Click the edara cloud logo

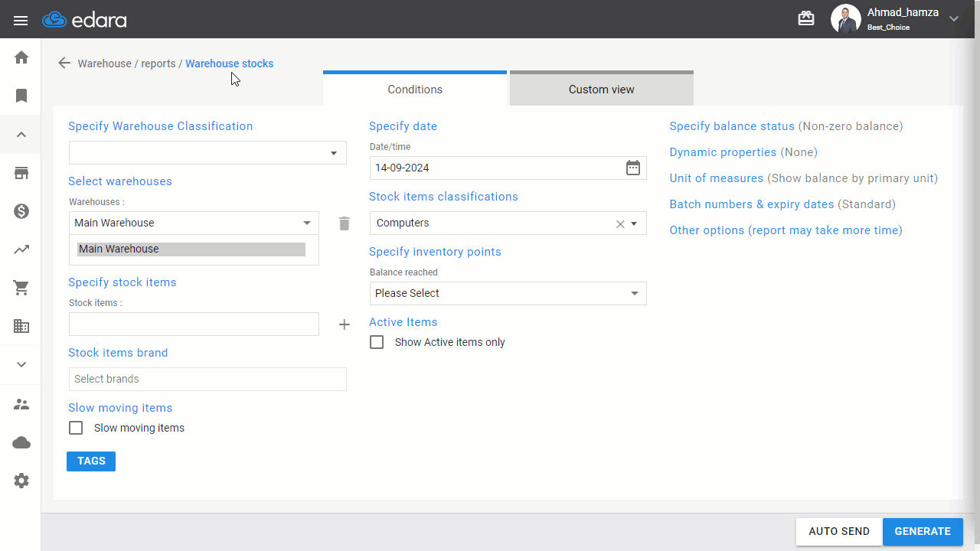pyautogui.click(x=84, y=20)
